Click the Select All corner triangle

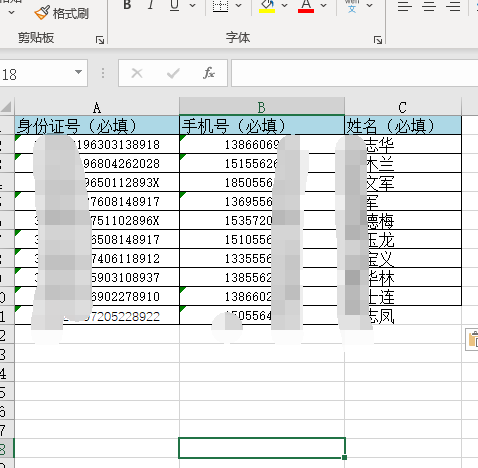(x=7, y=107)
